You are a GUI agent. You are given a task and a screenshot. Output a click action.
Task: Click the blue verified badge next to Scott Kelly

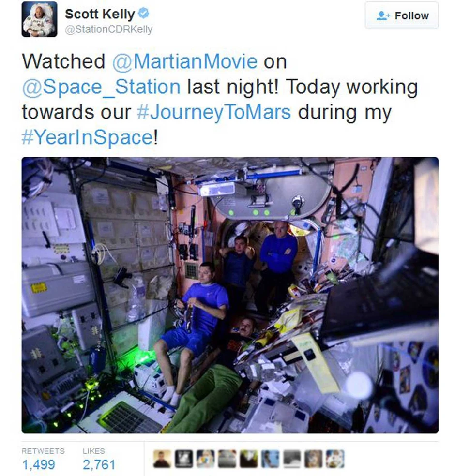143,14
